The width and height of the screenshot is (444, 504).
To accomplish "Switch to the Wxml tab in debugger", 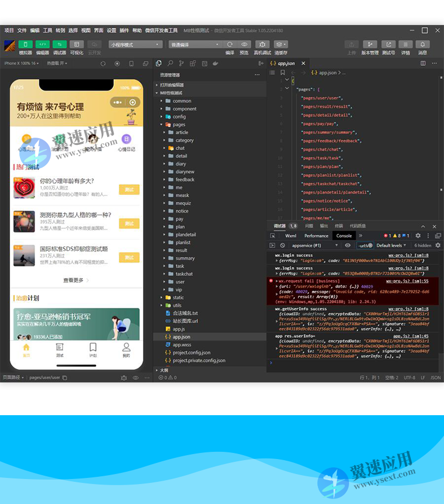I will coord(291,235).
